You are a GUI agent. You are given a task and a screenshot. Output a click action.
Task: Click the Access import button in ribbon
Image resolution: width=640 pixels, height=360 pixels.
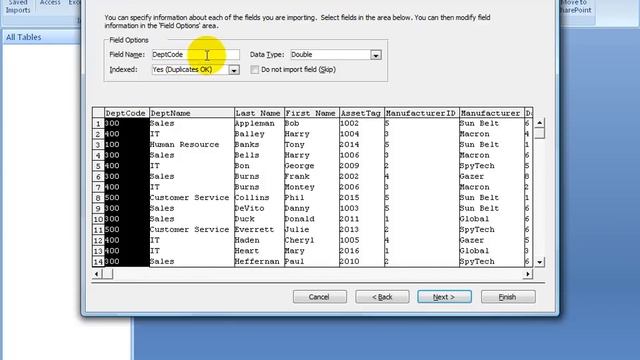(x=50, y=3)
